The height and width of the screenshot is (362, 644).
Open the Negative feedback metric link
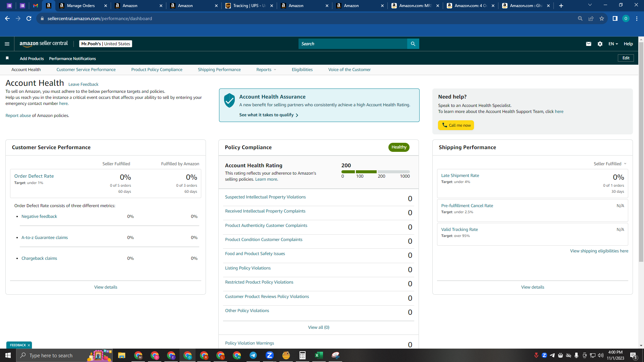click(39, 217)
